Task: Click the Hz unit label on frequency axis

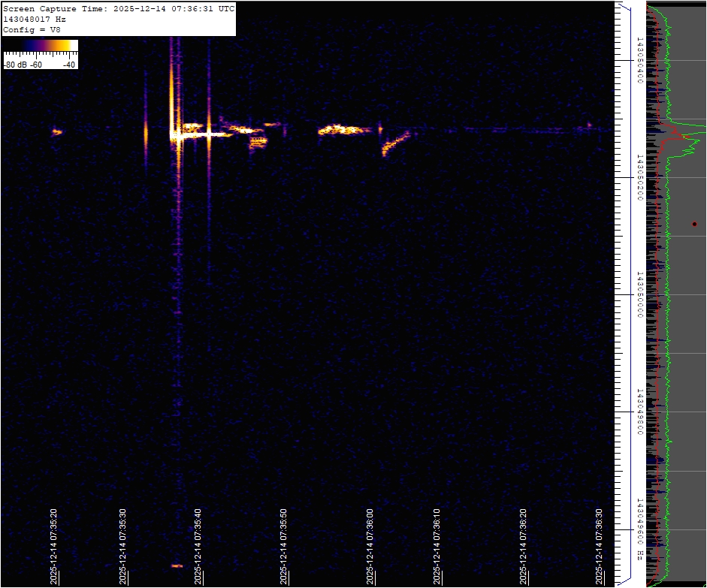Action: [x=639, y=554]
